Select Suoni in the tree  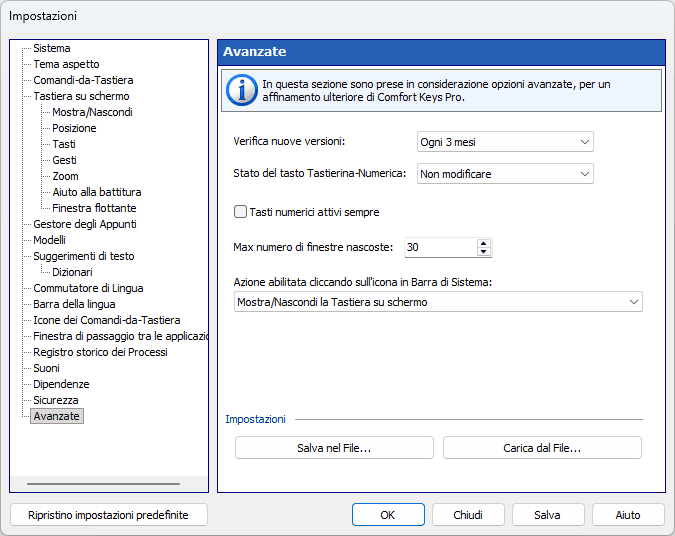[x=46, y=368]
